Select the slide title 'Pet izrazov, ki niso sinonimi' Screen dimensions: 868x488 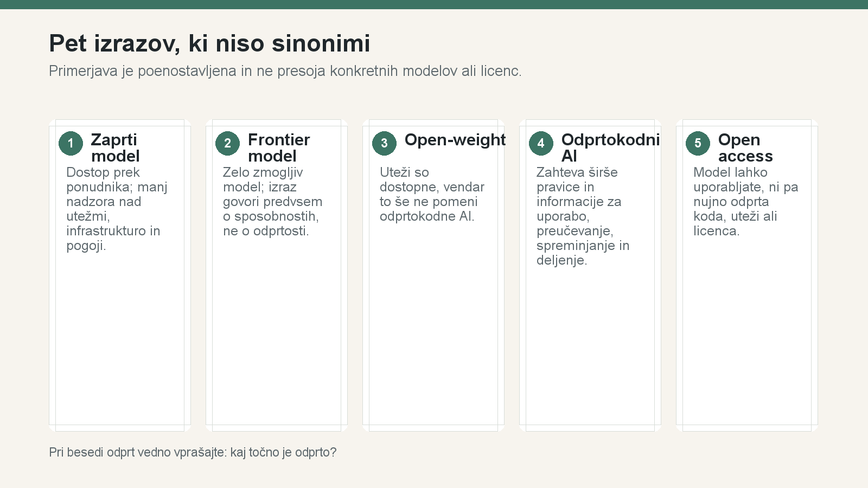pyautogui.click(x=209, y=43)
